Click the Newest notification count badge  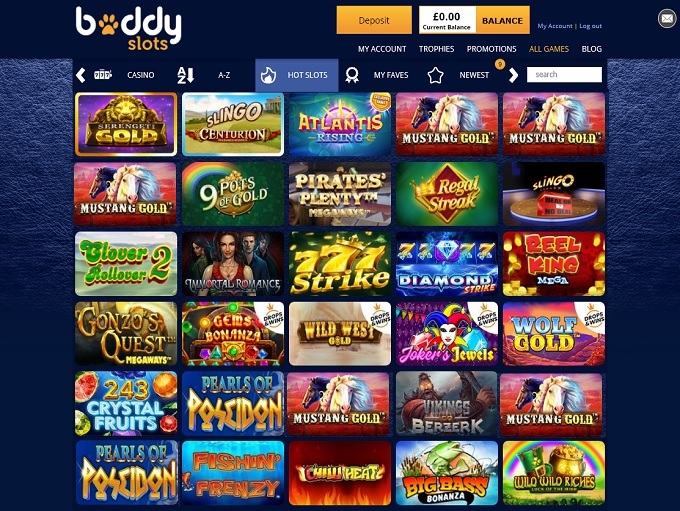pos(500,64)
